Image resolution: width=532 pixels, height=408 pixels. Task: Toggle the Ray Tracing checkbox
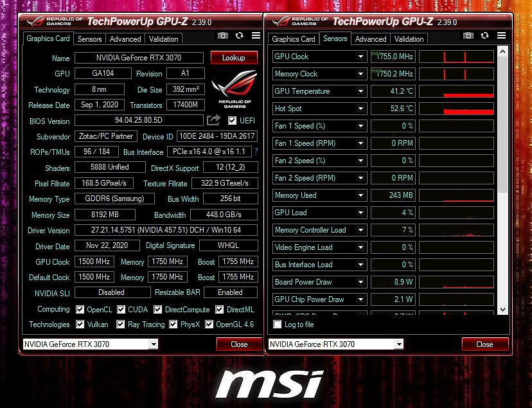(120, 324)
